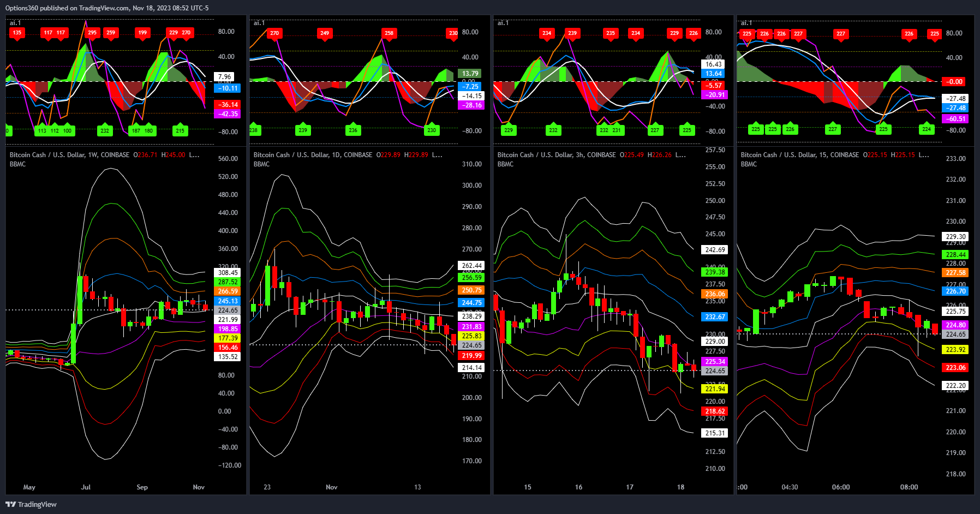Click the yellow 177.39 price label
The height and width of the screenshot is (514, 980).
tap(228, 338)
